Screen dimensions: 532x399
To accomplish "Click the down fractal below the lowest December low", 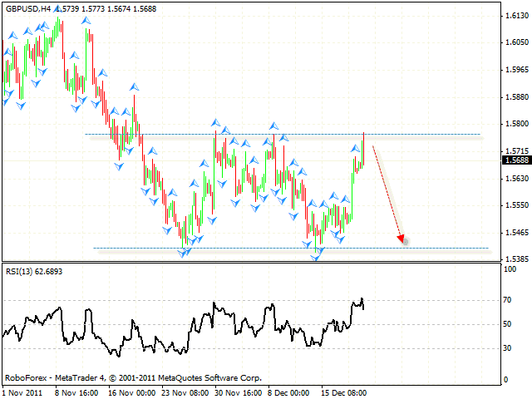I will pyautogui.click(x=315, y=257).
